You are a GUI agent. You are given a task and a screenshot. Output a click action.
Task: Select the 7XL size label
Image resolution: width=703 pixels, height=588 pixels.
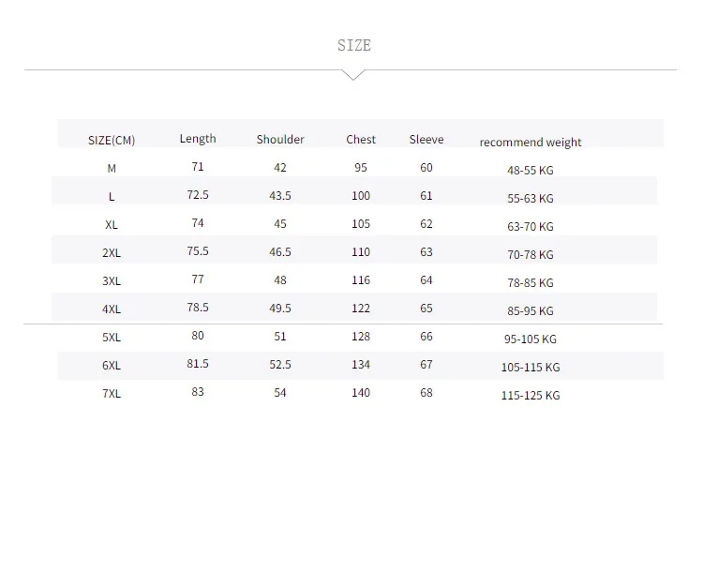coord(112,394)
